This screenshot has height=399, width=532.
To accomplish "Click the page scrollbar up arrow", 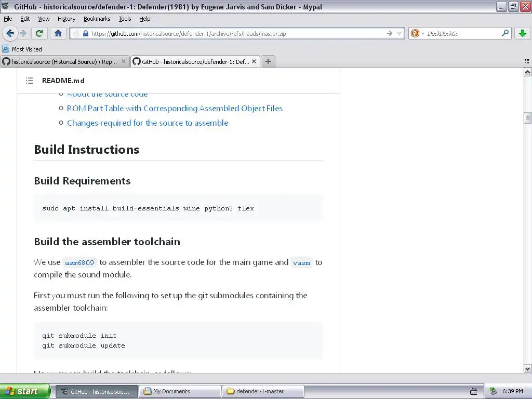I will [x=527, y=72].
